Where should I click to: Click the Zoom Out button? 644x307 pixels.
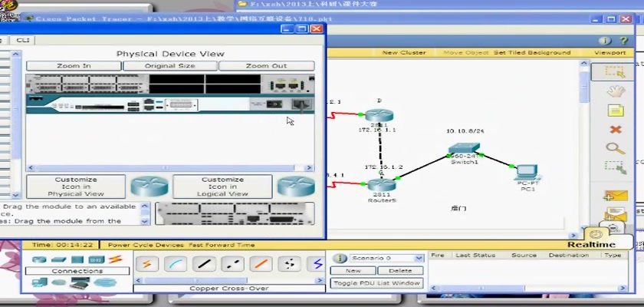[x=267, y=66]
